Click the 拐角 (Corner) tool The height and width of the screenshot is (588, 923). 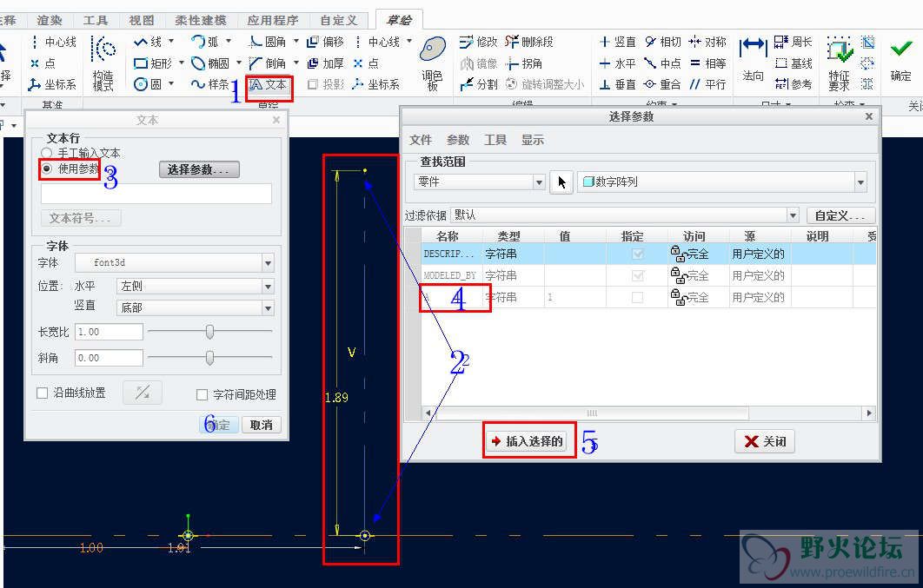pos(524,63)
